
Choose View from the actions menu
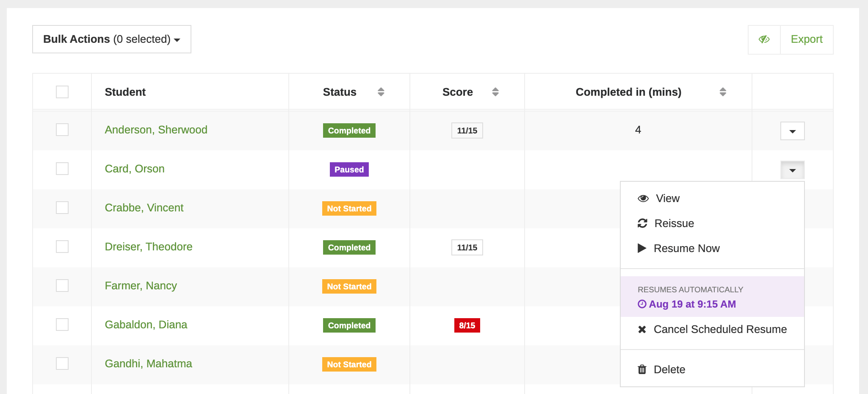(712, 198)
